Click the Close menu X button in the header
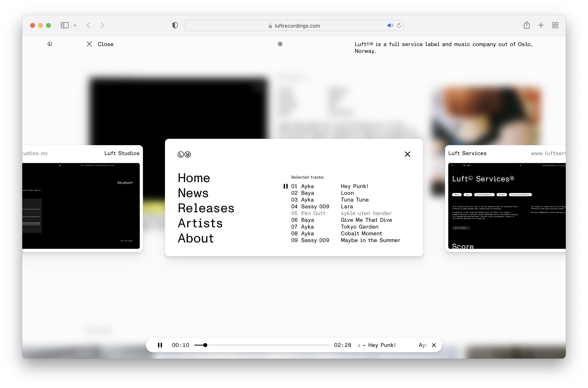The image size is (588, 388). (x=100, y=44)
